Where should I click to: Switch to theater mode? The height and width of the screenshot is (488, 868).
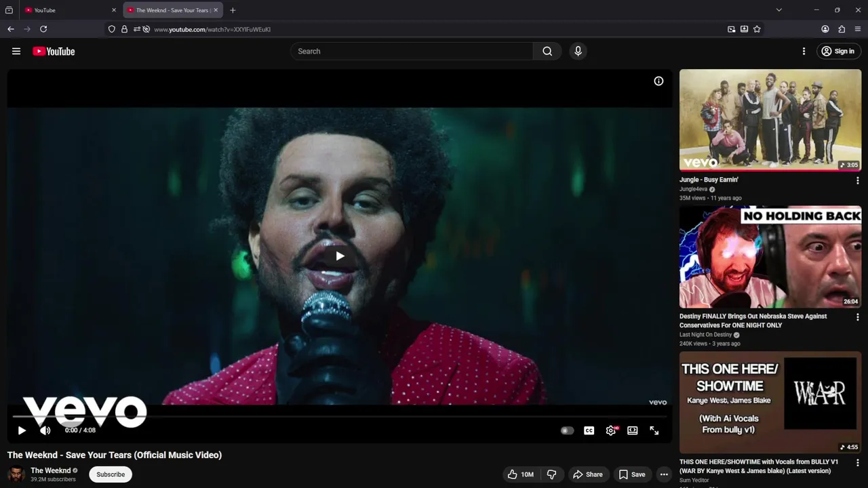(x=633, y=430)
